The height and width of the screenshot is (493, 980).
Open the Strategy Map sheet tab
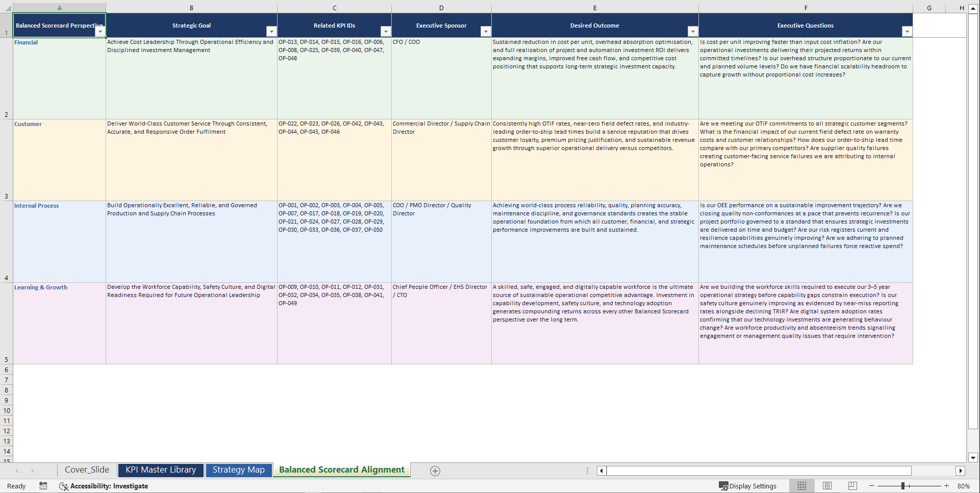238,470
